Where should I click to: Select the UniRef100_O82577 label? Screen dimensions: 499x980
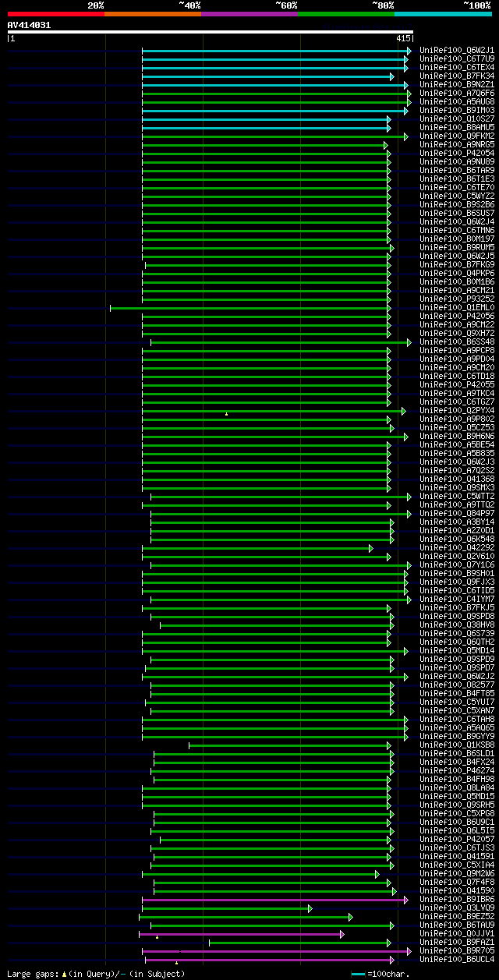point(457,685)
